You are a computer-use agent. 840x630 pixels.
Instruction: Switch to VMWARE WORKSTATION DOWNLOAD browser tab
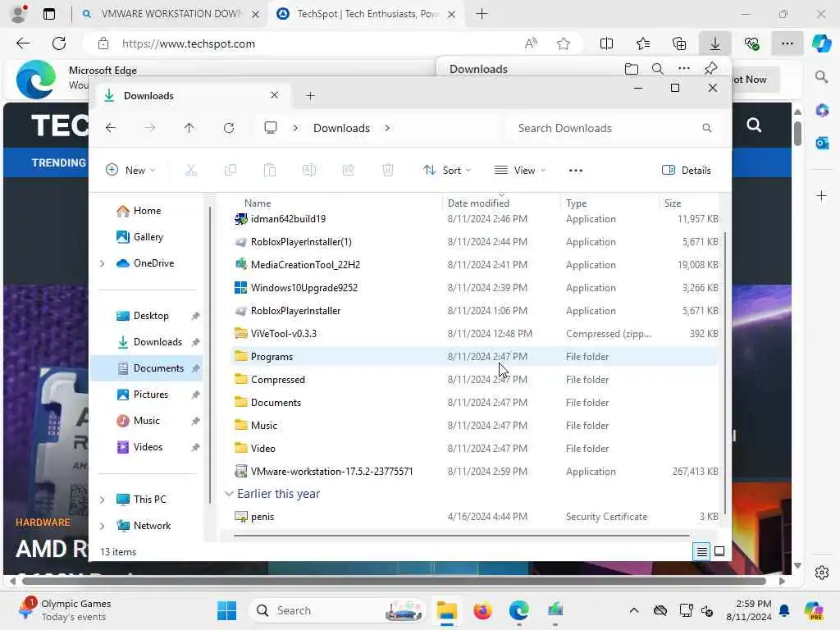click(171, 14)
